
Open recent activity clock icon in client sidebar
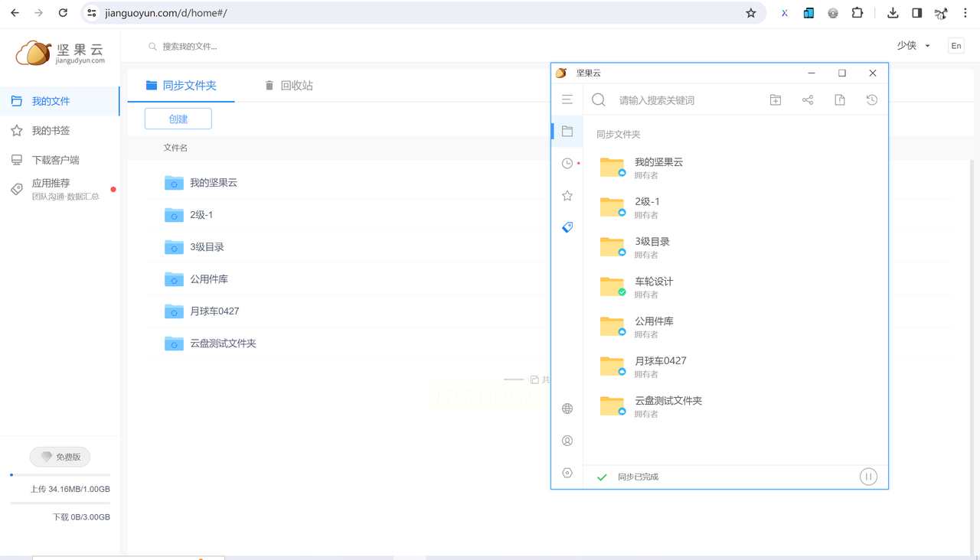pyautogui.click(x=567, y=163)
